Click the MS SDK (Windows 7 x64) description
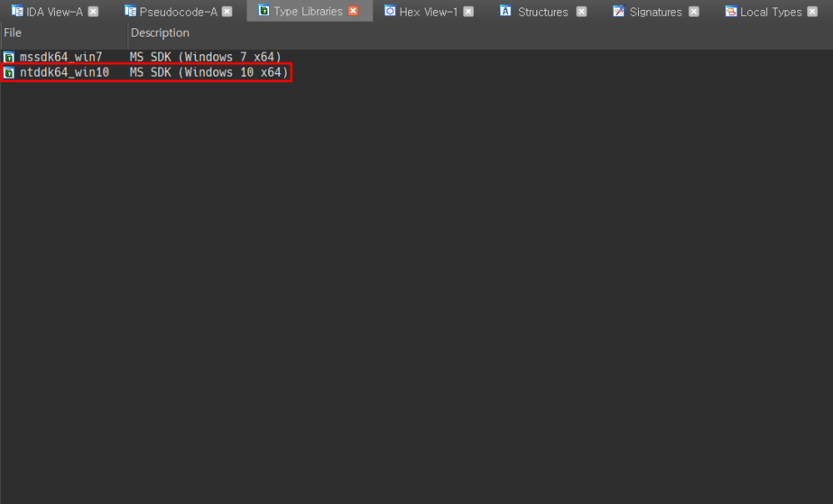The image size is (833, 504). click(x=205, y=57)
